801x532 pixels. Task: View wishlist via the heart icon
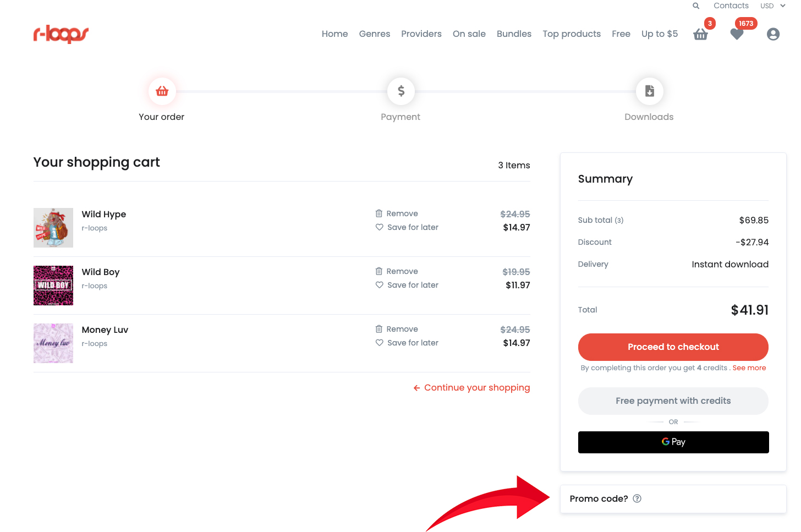point(737,34)
